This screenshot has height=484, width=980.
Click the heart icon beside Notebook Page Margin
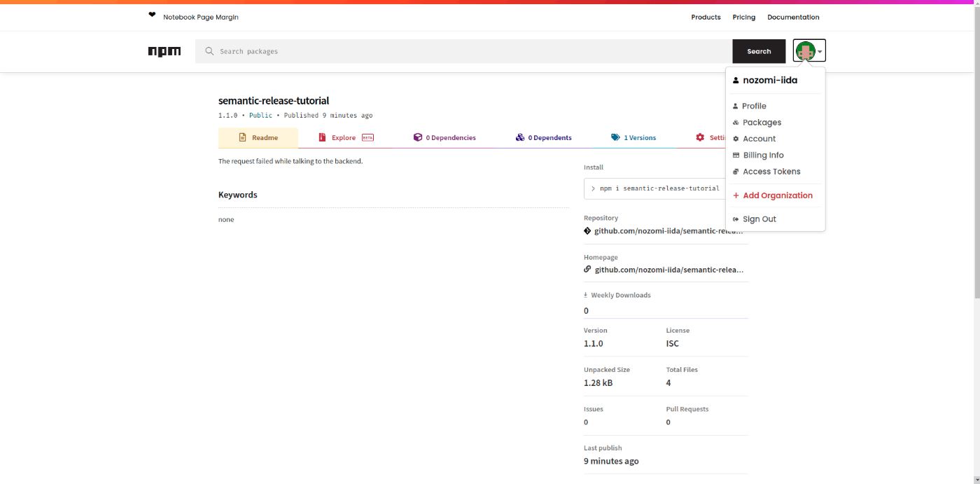click(152, 15)
